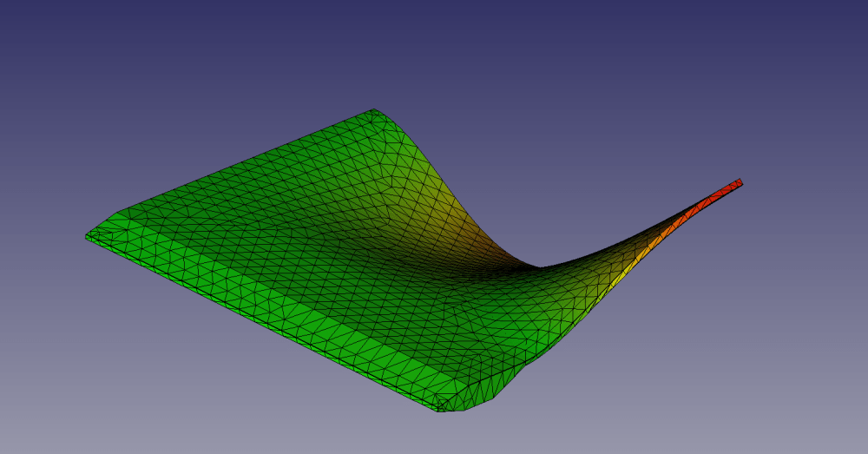Click the empty background above the mesh

(434, 52)
